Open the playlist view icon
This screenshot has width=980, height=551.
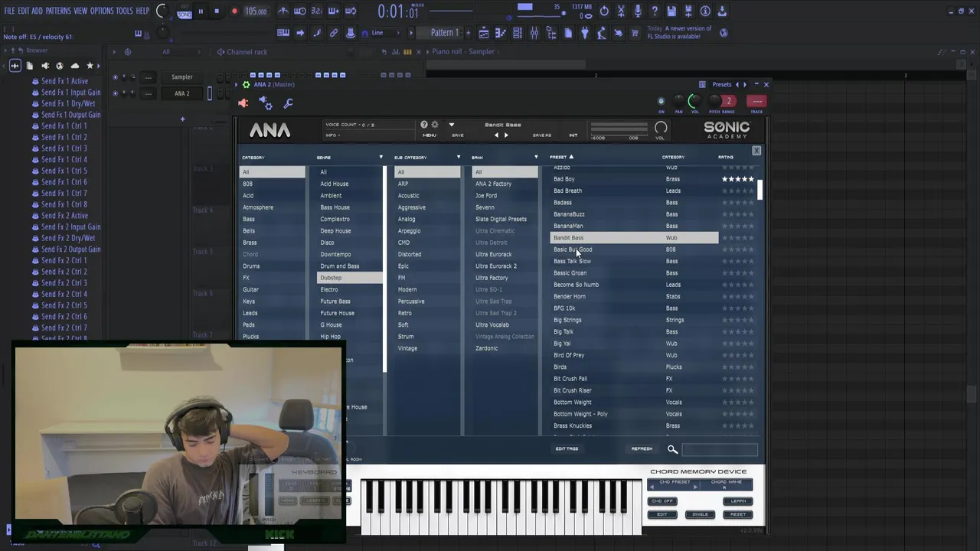(x=484, y=33)
